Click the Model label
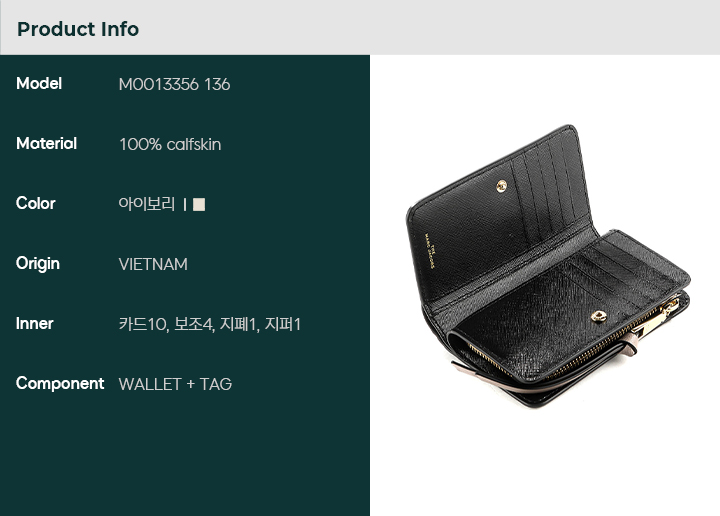The width and height of the screenshot is (720, 516). point(39,84)
